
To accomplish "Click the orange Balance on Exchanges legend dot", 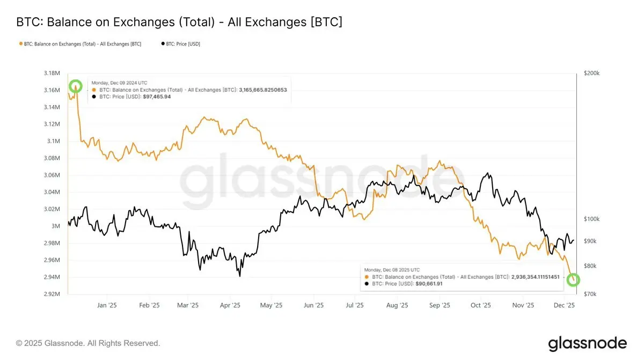I will (x=21, y=44).
